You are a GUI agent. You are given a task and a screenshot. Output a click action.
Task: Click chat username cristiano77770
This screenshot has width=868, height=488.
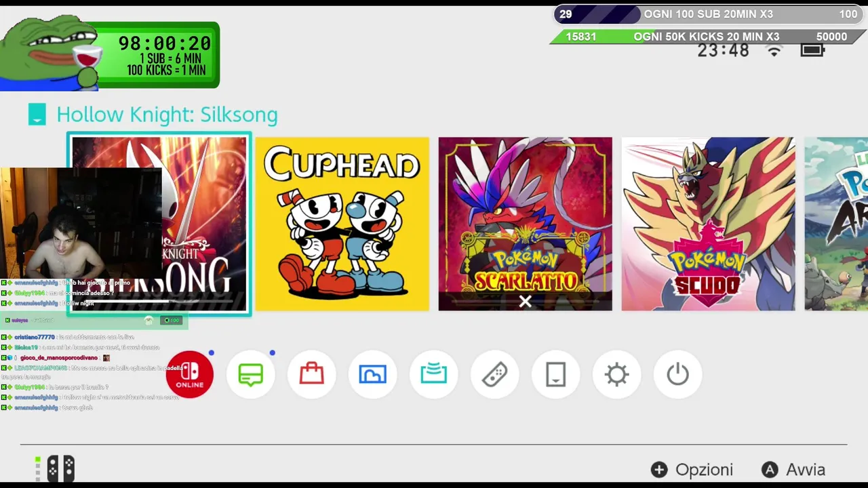click(x=35, y=337)
